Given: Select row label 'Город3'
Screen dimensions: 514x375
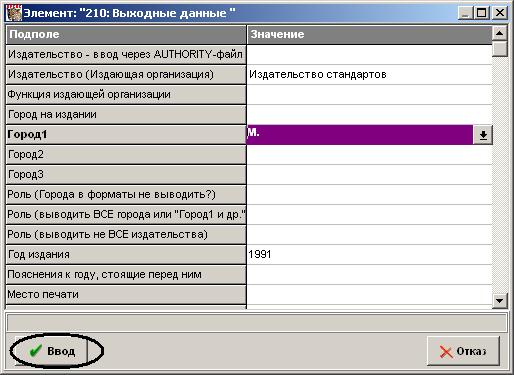Looking at the screenshot, I should tap(126, 175).
